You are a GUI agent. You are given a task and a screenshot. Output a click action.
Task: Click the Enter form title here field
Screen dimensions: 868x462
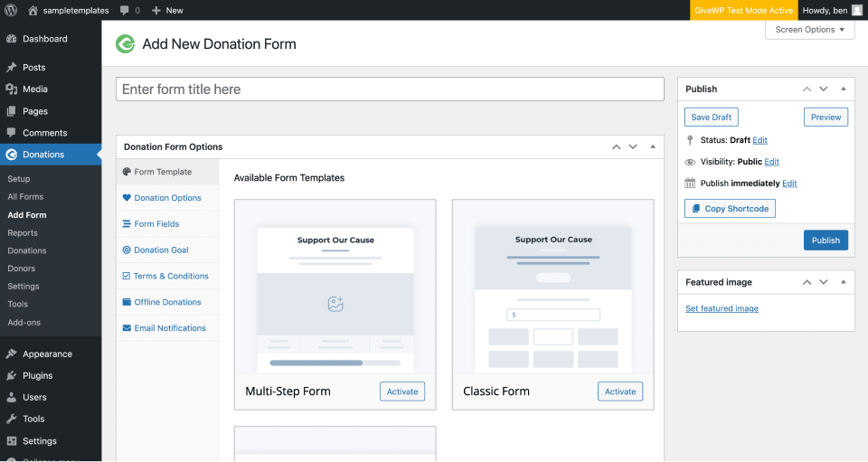coord(390,90)
